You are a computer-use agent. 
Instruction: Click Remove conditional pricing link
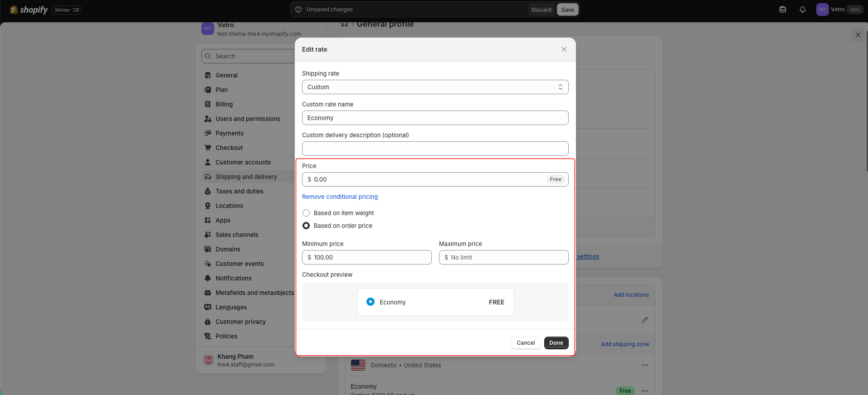click(340, 197)
